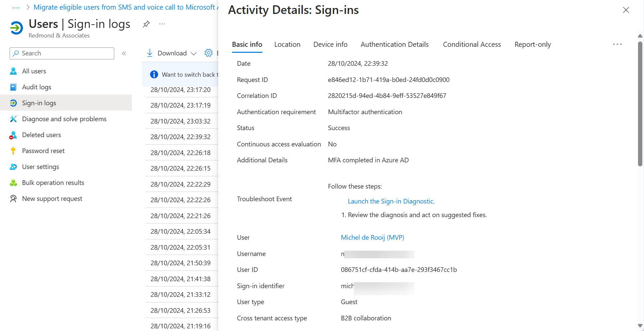Screen dimensions: 644x331
Task: Open the Michel de Rooij user link
Action: pyautogui.click(x=372, y=237)
